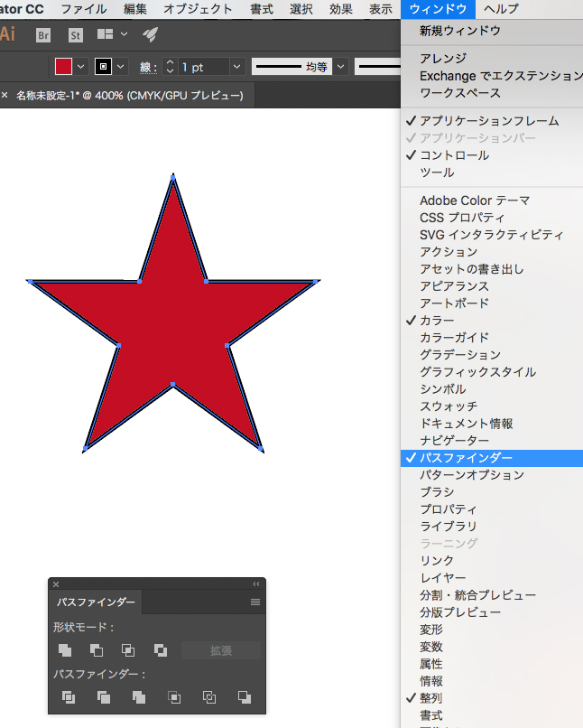Open the stroke weight dropdown
This screenshot has width=583, height=728.
tap(236, 68)
